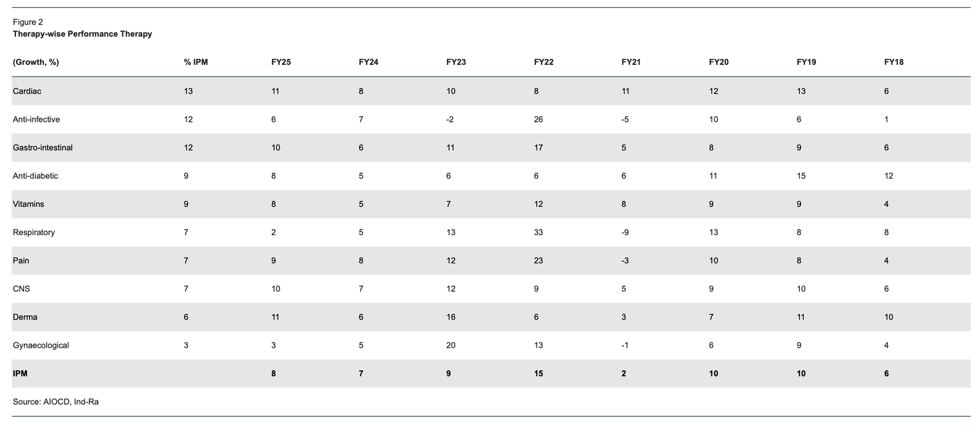Click the FY21 column header
Viewport: 980px width, 434px height.
pyautogui.click(x=631, y=62)
